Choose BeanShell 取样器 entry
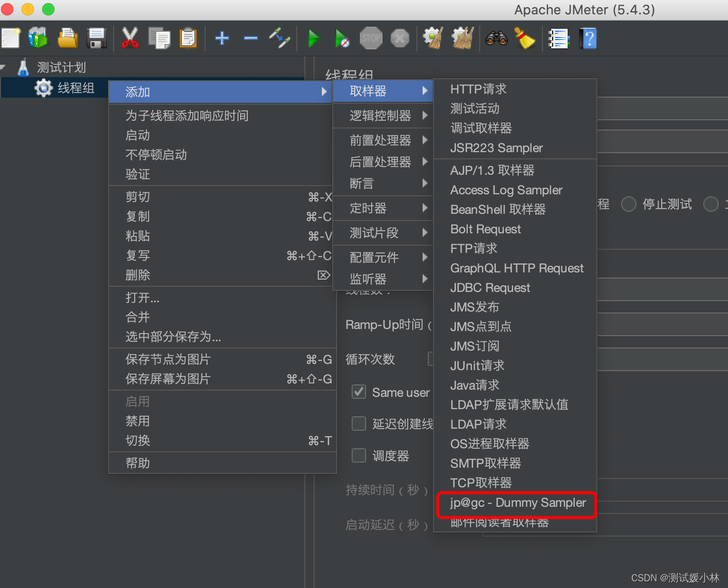The width and height of the screenshot is (728, 588). 515,209
